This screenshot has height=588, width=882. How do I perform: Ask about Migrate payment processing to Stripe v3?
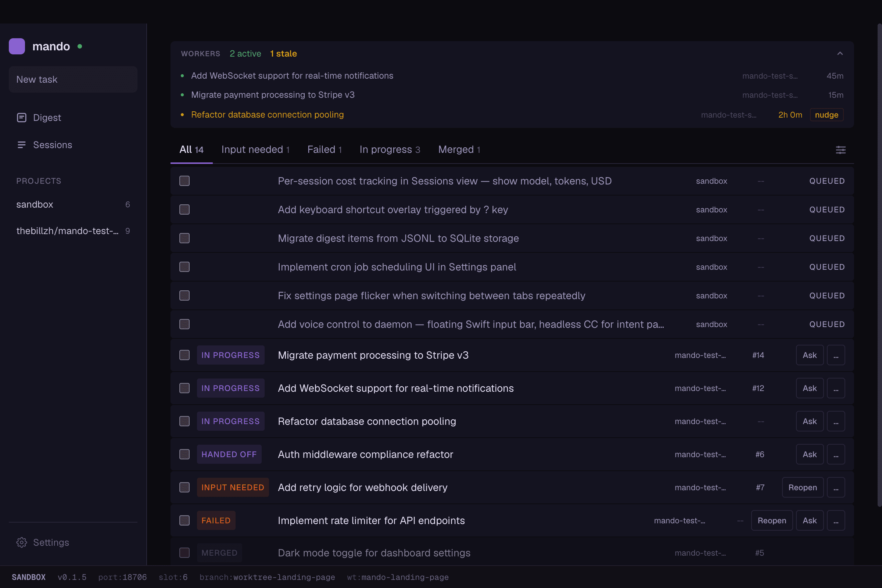click(809, 355)
